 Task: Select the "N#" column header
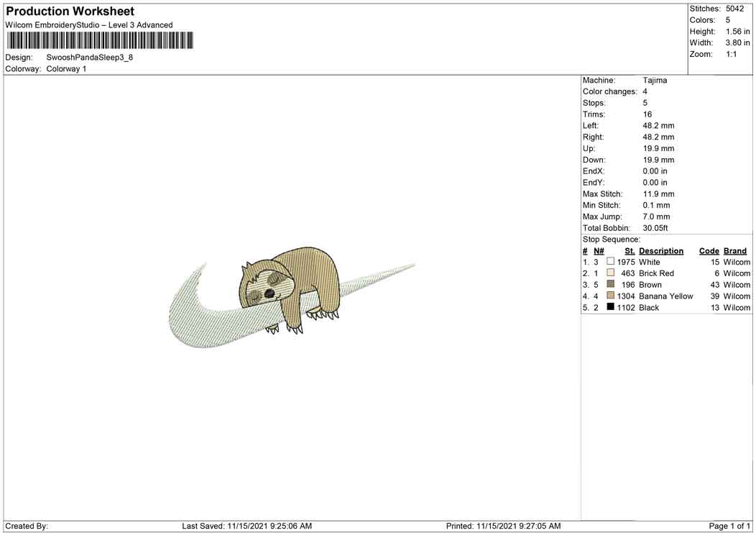point(599,251)
